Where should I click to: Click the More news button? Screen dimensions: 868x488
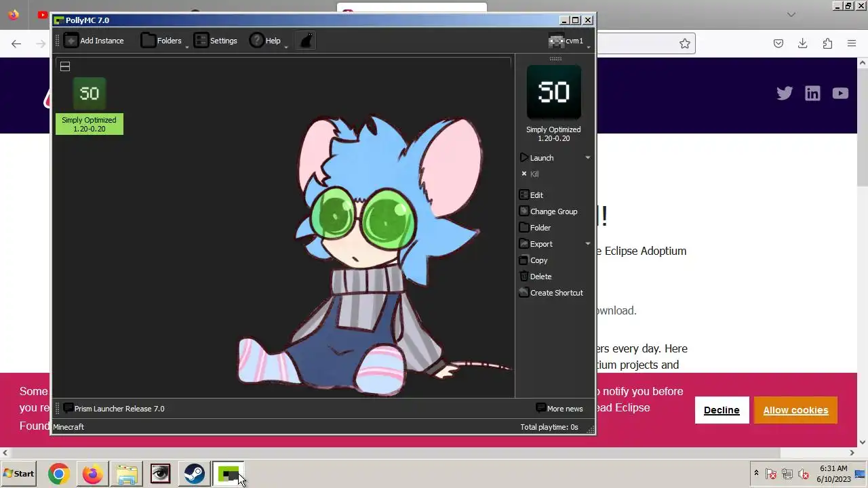coord(559,409)
